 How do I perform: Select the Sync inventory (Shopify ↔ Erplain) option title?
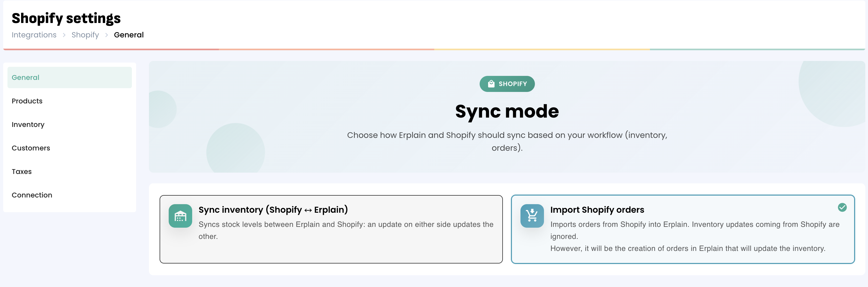[x=273, y=210]
